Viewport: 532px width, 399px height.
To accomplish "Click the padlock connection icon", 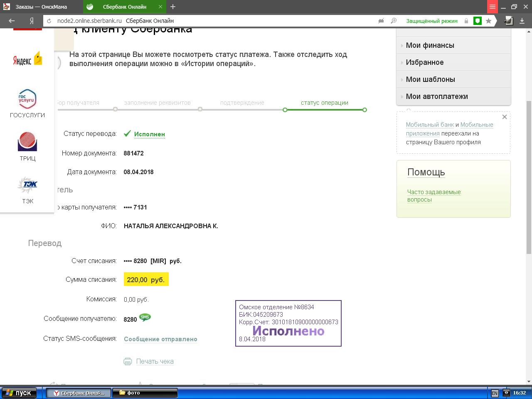I will point(466,21).
